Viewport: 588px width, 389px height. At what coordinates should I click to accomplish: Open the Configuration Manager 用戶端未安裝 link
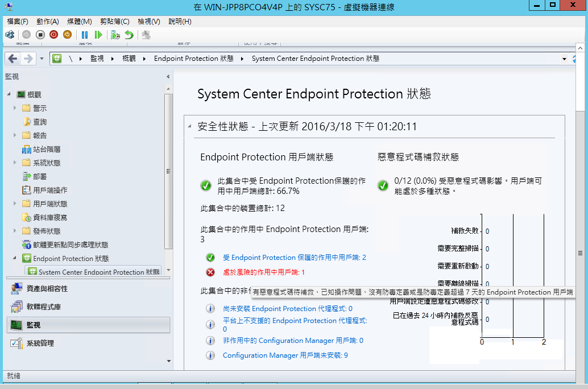[285, 355]
